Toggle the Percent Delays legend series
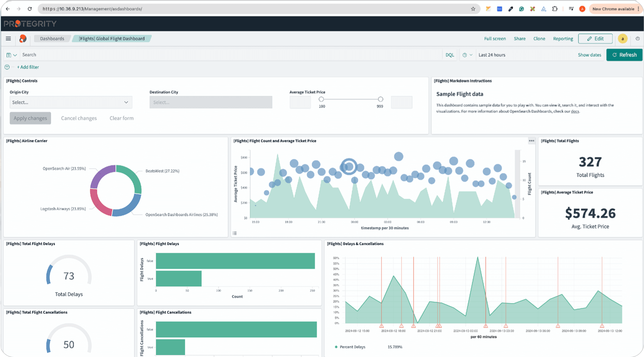The width and height of the screenshot is (644, 357). pos(352,347)
